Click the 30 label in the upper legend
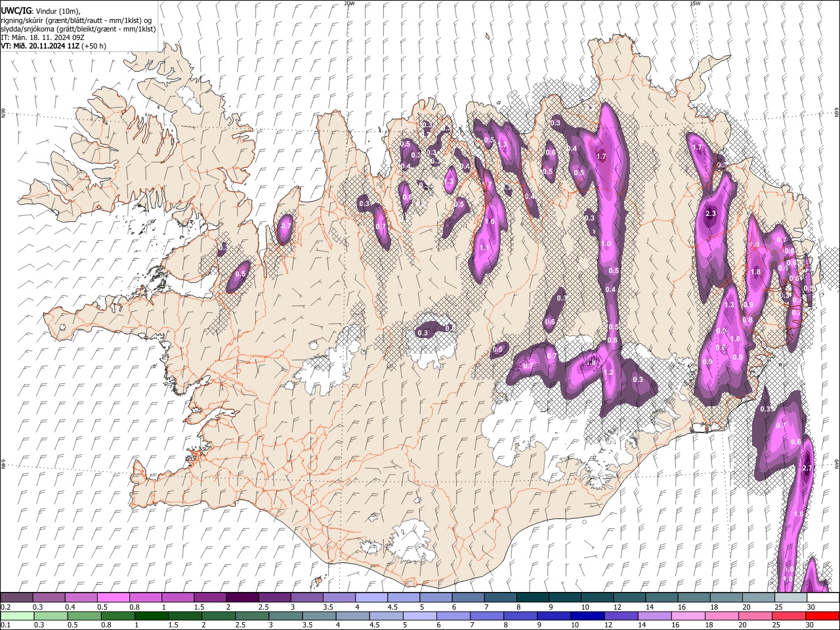 pyautogui.click(x=811, y=607)
